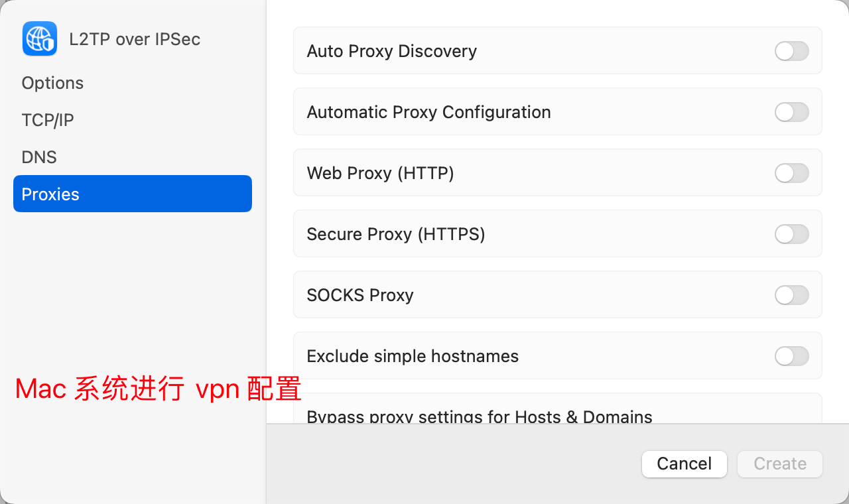Click the L2TP over IPSec title
Viewport: 849px width, 504px height.
pos(135,39)
